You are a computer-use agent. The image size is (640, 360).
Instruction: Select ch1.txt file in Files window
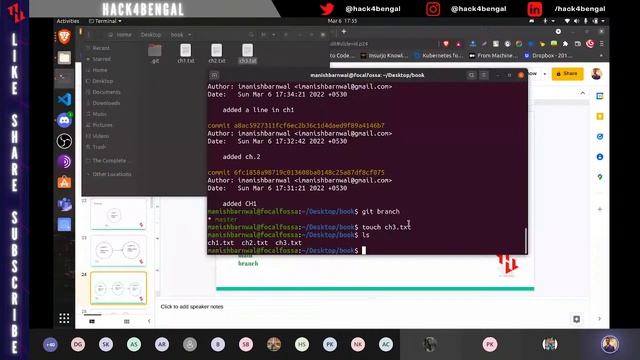(x=186, y=53)
